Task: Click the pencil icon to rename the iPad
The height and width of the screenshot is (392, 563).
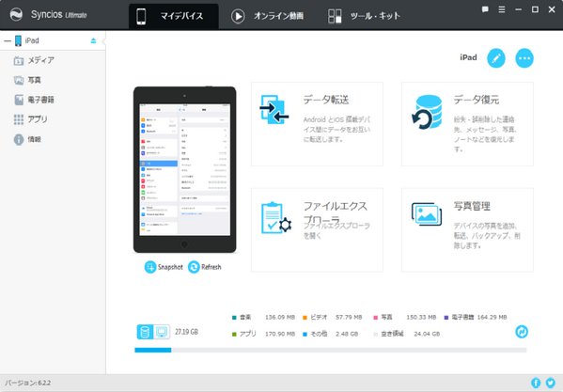Action: (496, 58)
